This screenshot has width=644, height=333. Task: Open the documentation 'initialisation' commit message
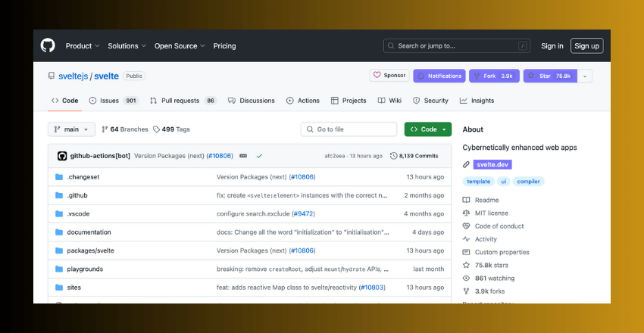(303, 232)
